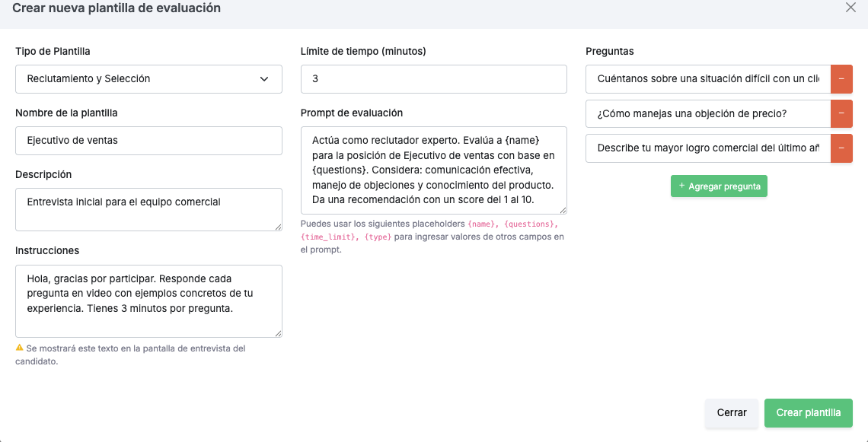Click the Cerrar button

point(732,412)
